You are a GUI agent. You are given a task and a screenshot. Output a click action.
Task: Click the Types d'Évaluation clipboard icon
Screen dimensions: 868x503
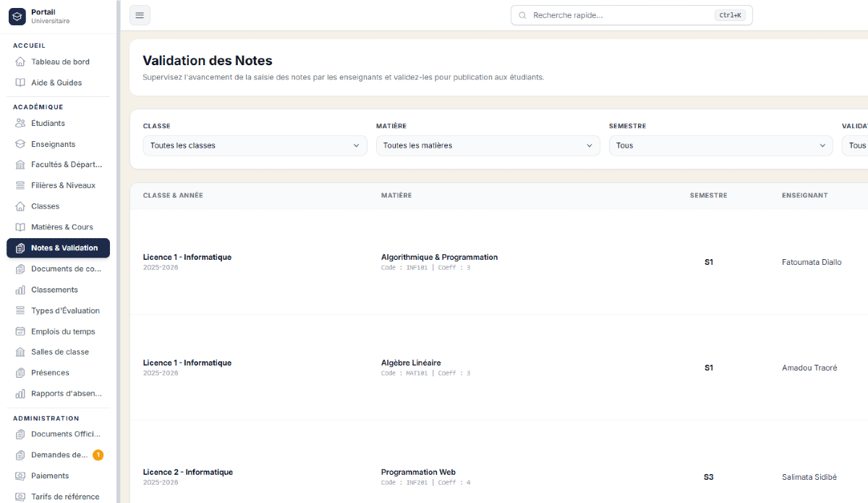(20, 310)
